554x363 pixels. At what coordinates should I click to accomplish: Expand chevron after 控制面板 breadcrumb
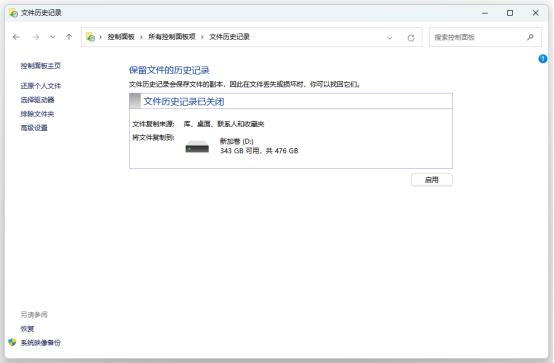(141, 37)
